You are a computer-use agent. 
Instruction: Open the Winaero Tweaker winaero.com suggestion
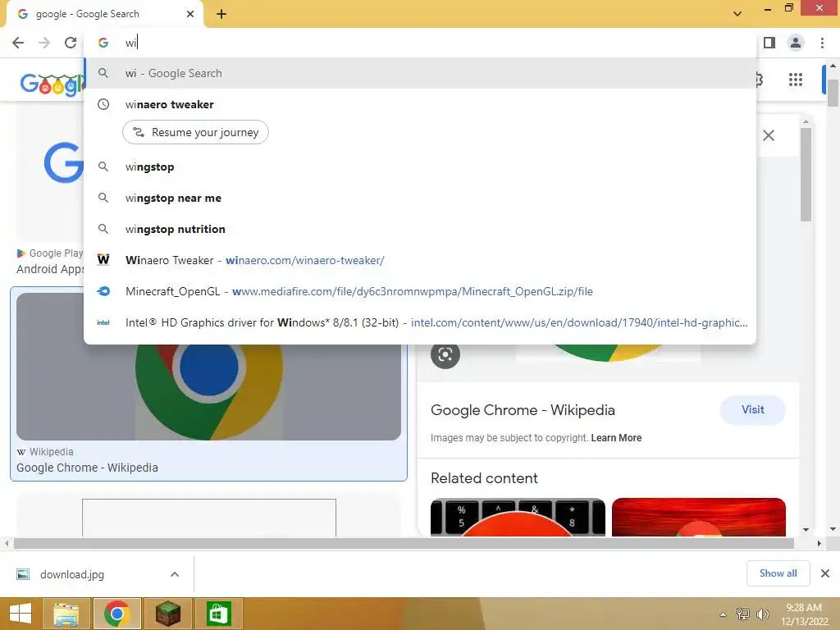pyautogui.click(x=421, y=260)
